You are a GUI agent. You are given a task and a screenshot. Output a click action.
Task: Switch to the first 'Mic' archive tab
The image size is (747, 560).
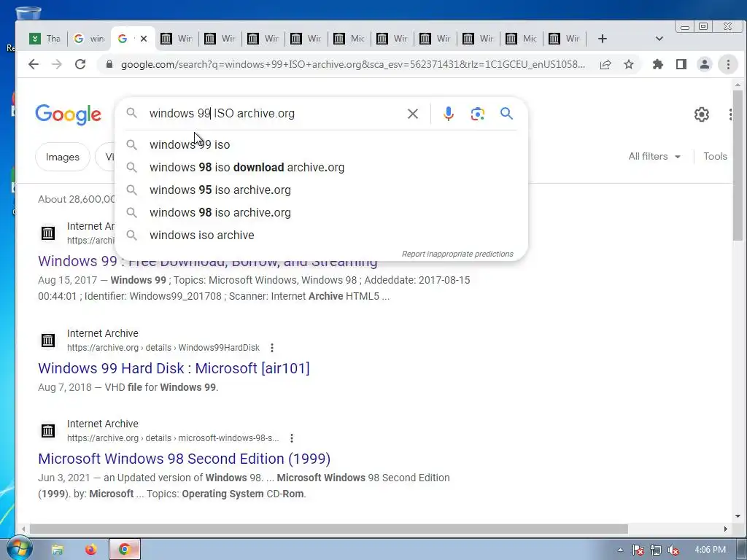pyautogui.click(x=349, y=39)
